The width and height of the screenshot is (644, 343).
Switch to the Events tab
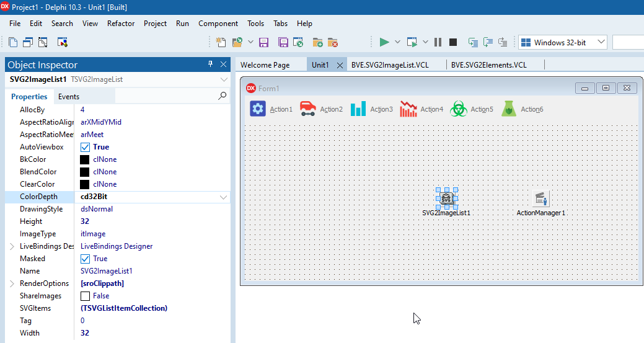click(69, 97)
